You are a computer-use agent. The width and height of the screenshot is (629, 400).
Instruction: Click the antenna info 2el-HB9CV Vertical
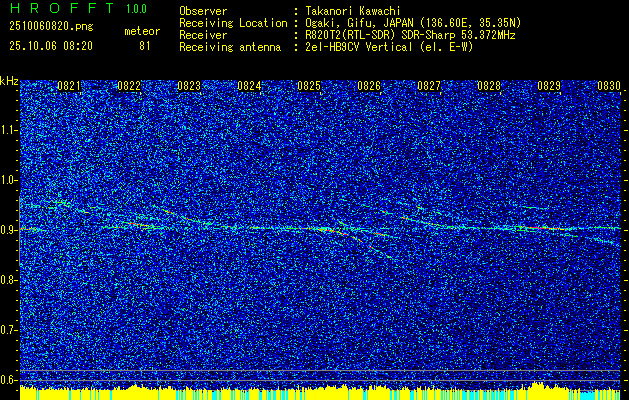point(359,47)
